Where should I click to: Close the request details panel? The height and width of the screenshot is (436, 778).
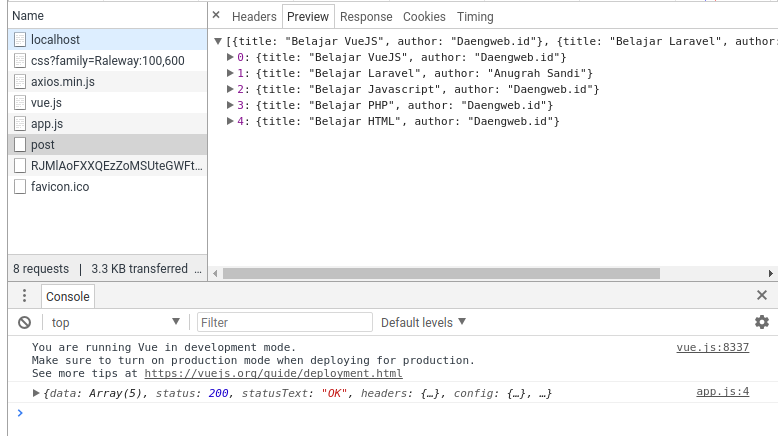tap(216, 16)
